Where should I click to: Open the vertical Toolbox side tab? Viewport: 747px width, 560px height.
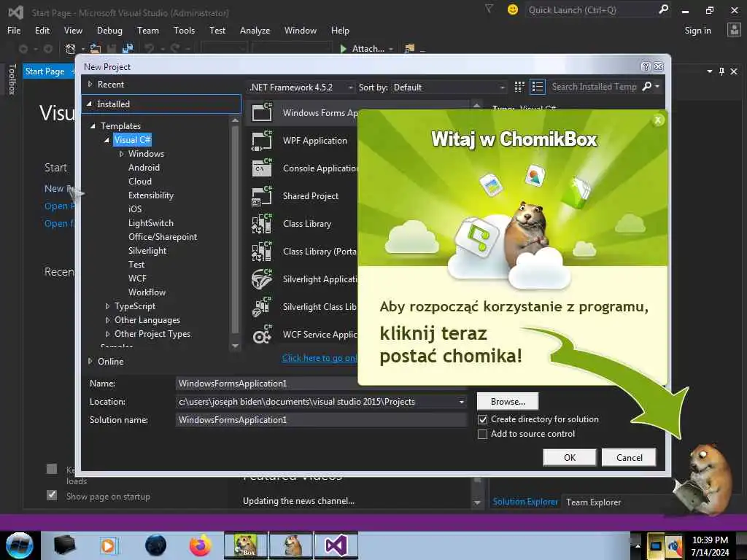[12, 79]
